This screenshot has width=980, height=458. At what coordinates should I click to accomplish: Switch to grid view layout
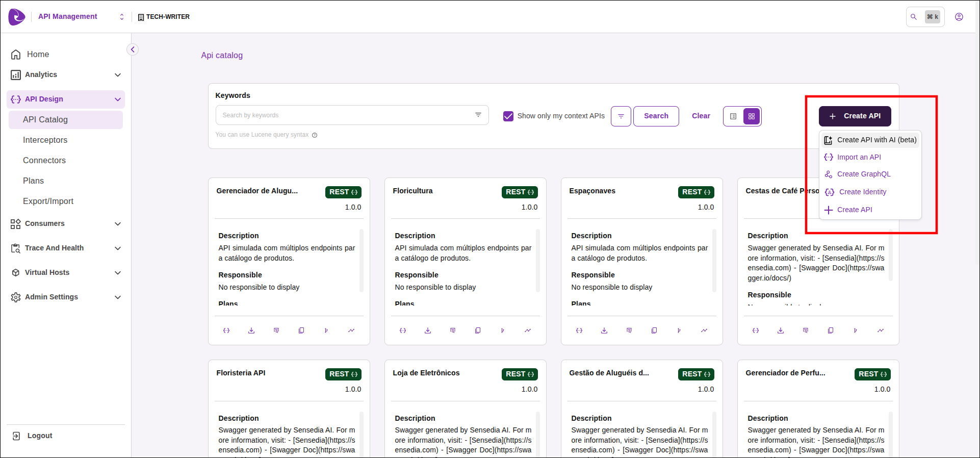click(751, 116)
